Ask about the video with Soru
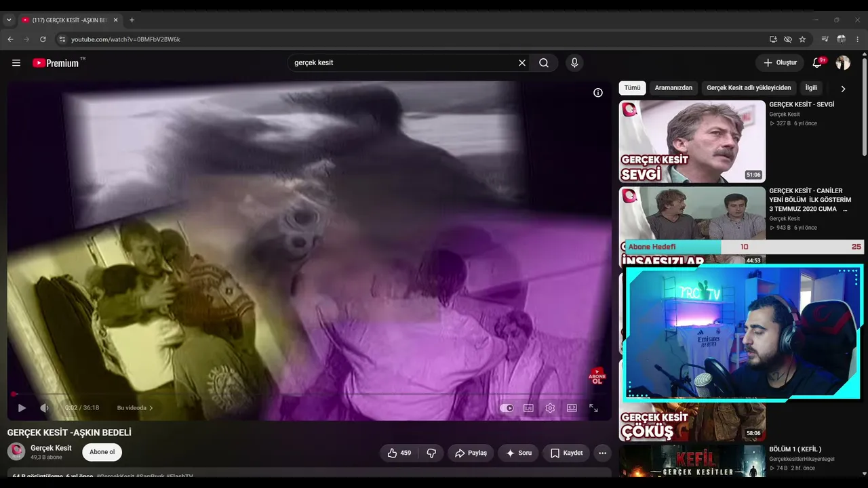This screenshot has width=868, height=488. [518, 453]
